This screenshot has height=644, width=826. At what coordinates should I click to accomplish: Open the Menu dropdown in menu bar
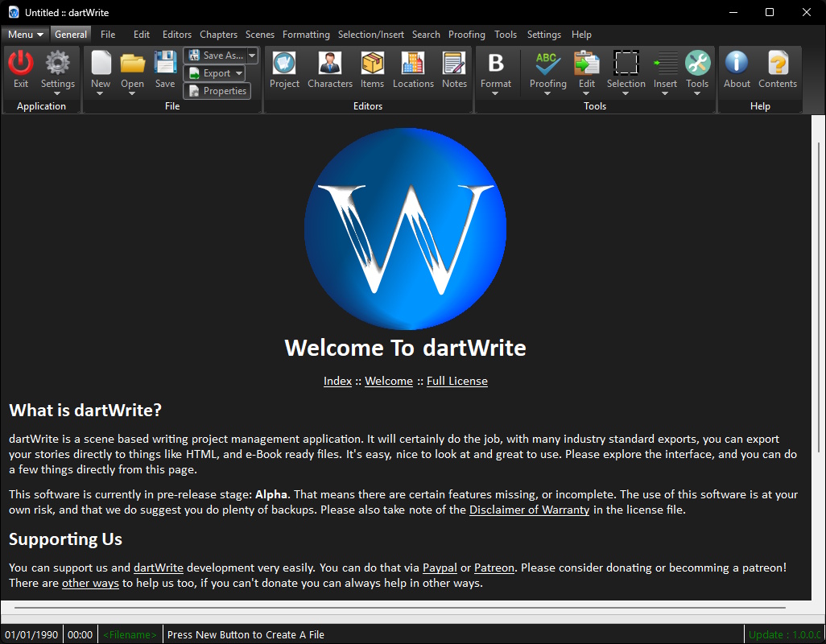click(x=26, y=35)
